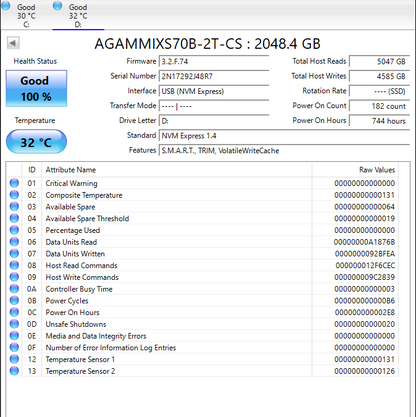Click the status orb for Temperature Sensor 2
The width and height of the screenshot is (416, 417).
coord(14,371)
